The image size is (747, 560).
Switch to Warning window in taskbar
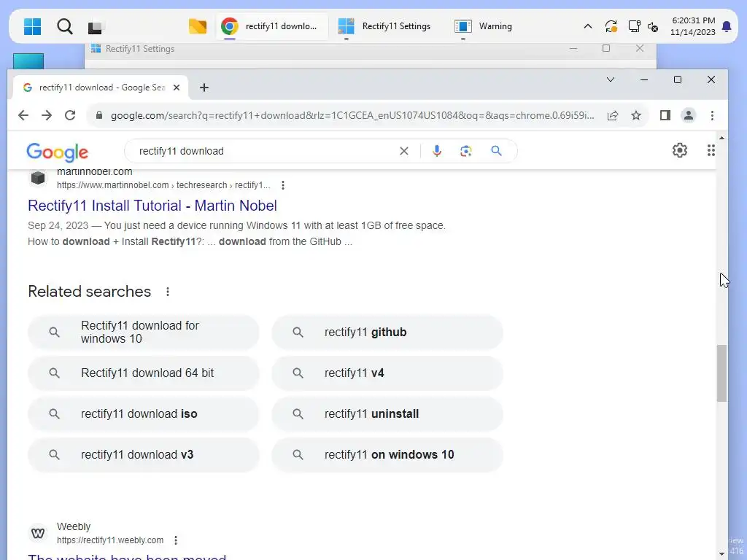[x=484, y=26]
